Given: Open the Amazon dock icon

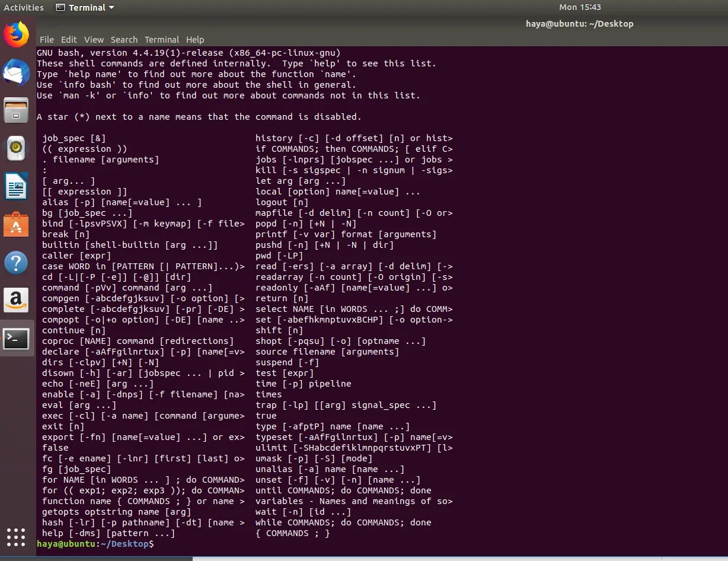Looking at the screenshot, I should (17, 301).
